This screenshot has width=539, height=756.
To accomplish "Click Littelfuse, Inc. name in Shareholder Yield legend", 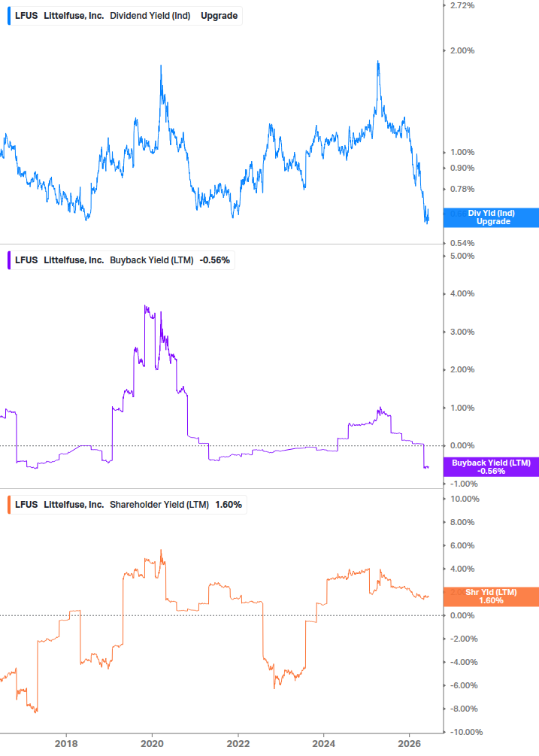I will [x=74, y=505].
